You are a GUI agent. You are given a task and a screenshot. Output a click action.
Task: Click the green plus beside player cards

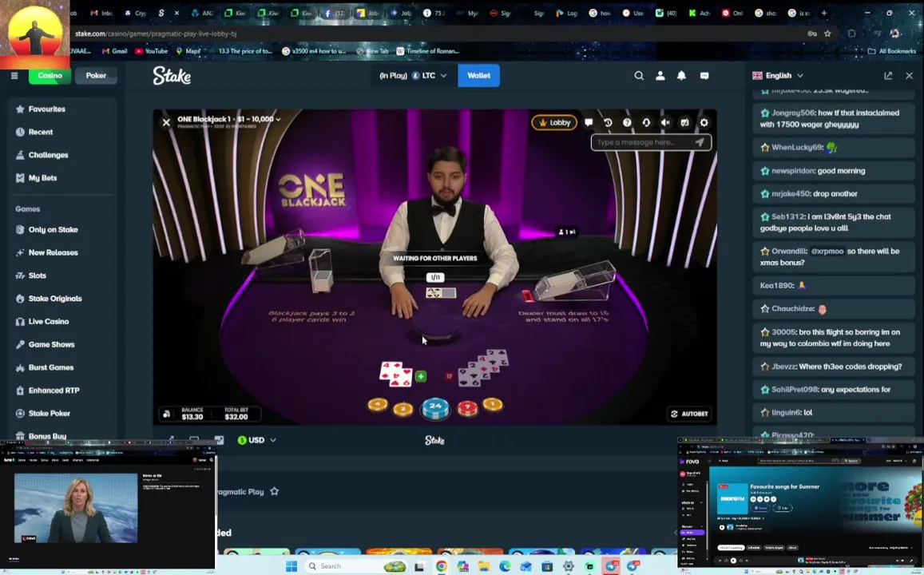(421, 376)
